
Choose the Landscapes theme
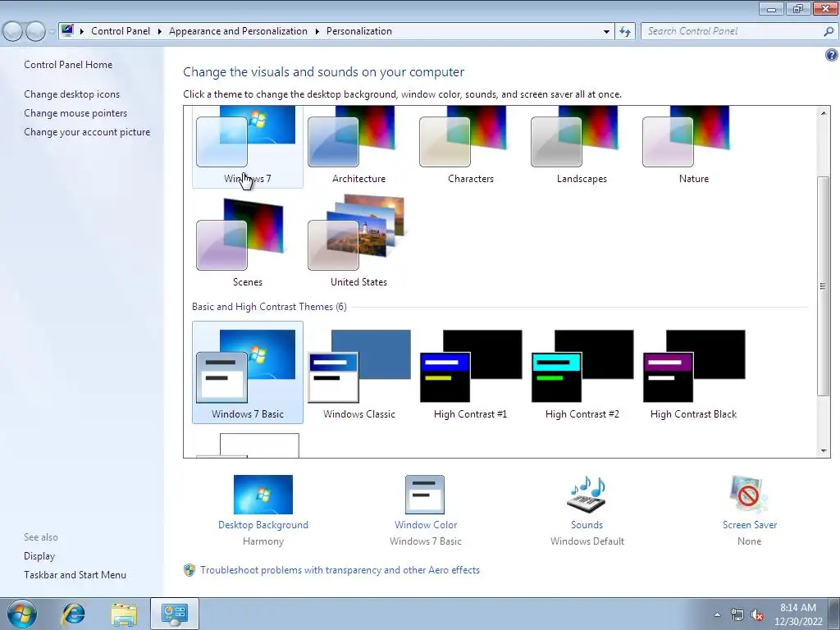click(582, 146)
